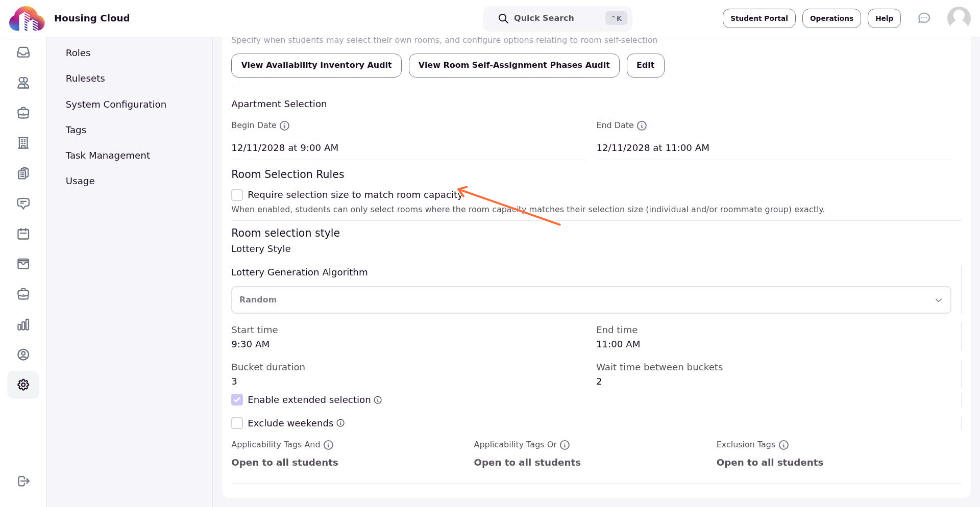Image resolution: width=980 pixels, height=507 pixels.
Task: Open the chat messages icon in sidebar
Action: tap(23, 204)
